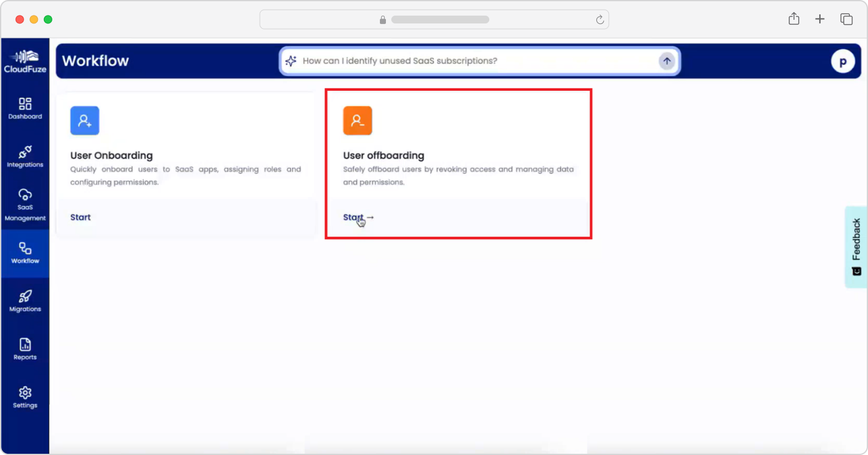Click the AI sparkle icon in search bar
Screen dimensions: 868x455
pyautogui.click(x=291, y=61)
